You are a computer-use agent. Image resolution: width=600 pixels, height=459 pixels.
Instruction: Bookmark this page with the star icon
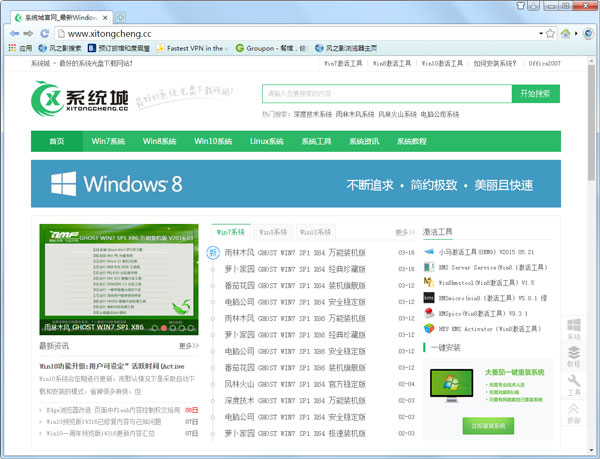coord(550,34)
